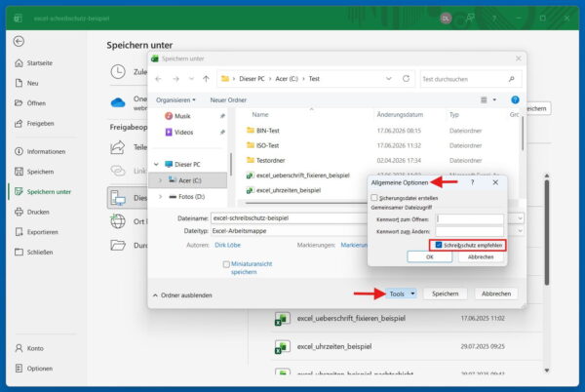
Task: Click the Dateiname input field
Action: tap(289, 218)
